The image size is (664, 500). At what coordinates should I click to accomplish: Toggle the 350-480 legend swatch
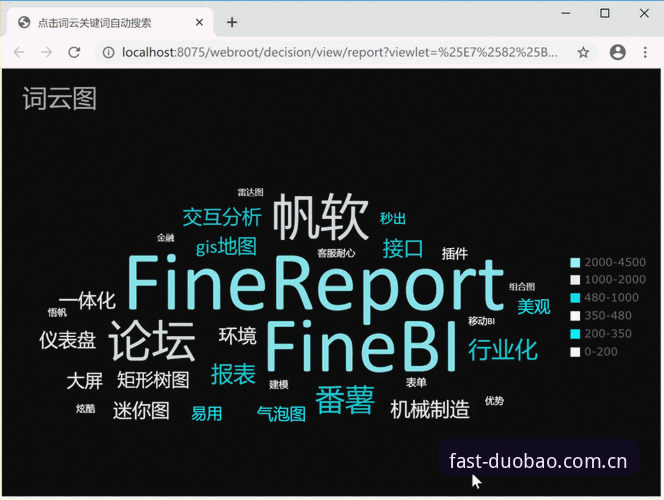(x=575, y=316)
